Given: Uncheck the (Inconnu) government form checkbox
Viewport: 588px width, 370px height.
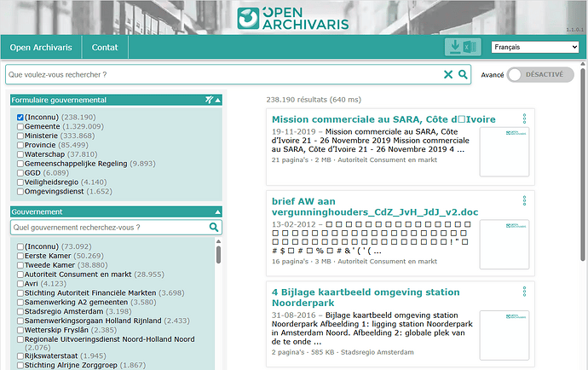Looking at the screenshot, I should coord(20,117).
